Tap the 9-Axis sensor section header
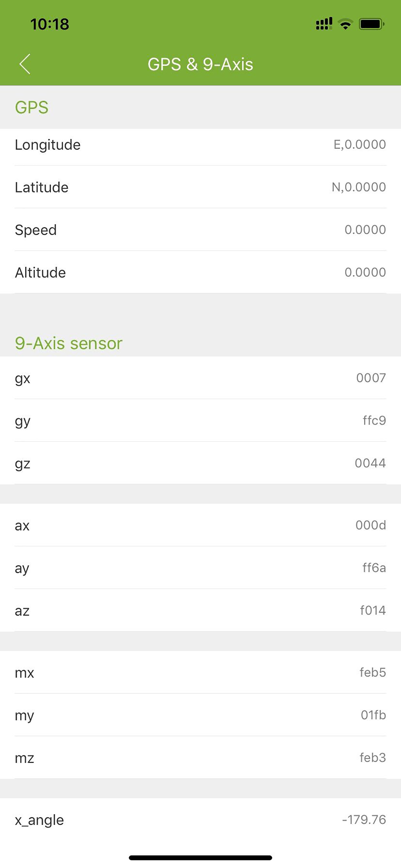 tap(68, 343)
